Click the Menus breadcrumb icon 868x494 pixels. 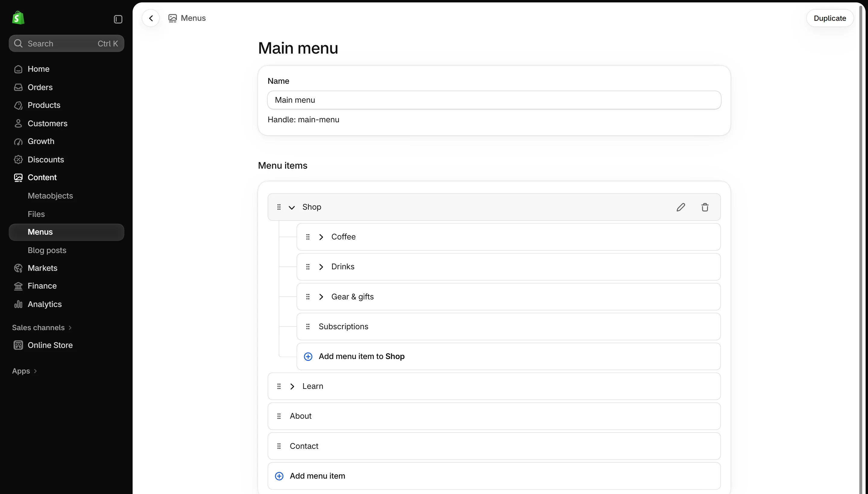coord(172,18)
